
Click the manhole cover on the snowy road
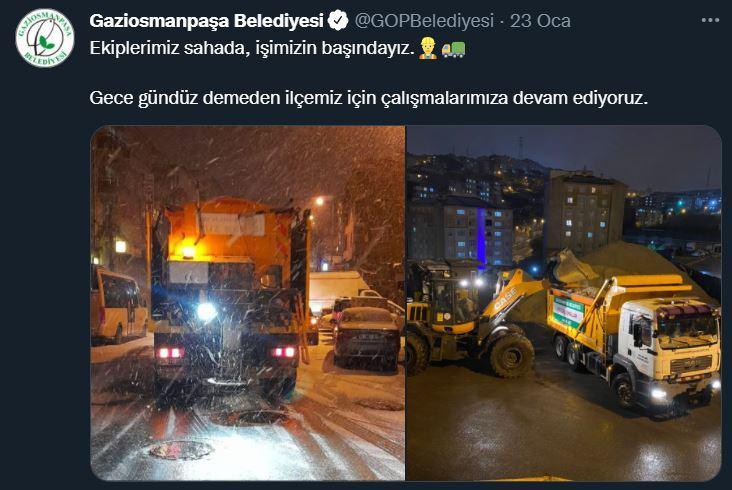(181, 450)
